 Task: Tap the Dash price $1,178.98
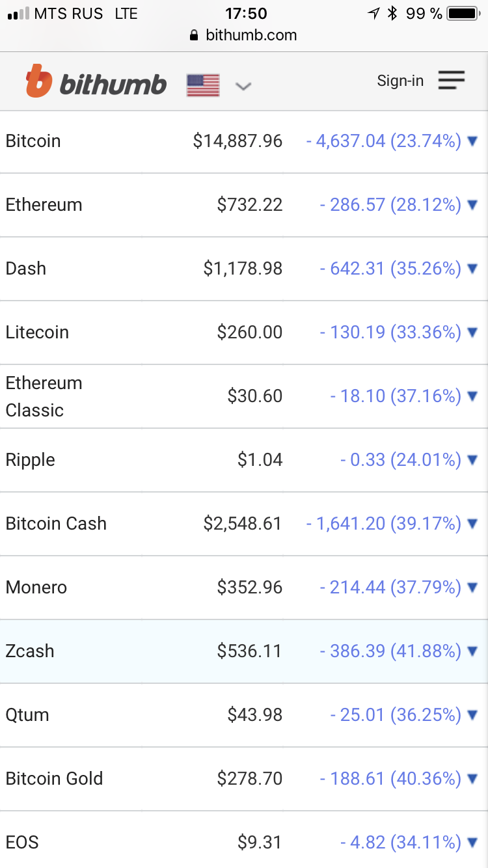coord(243,268)
